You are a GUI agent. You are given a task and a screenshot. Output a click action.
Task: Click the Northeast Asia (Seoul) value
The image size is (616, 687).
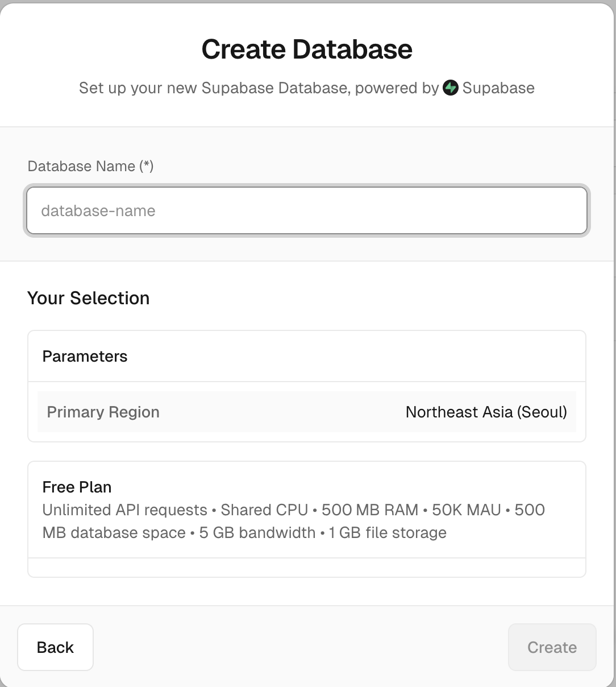[486, 412]
